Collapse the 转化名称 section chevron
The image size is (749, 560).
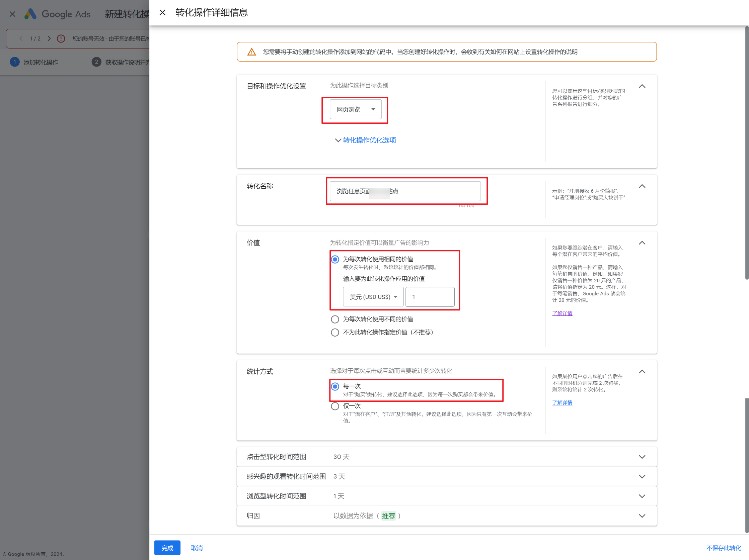pyautogui.click(x=642, y=186)
